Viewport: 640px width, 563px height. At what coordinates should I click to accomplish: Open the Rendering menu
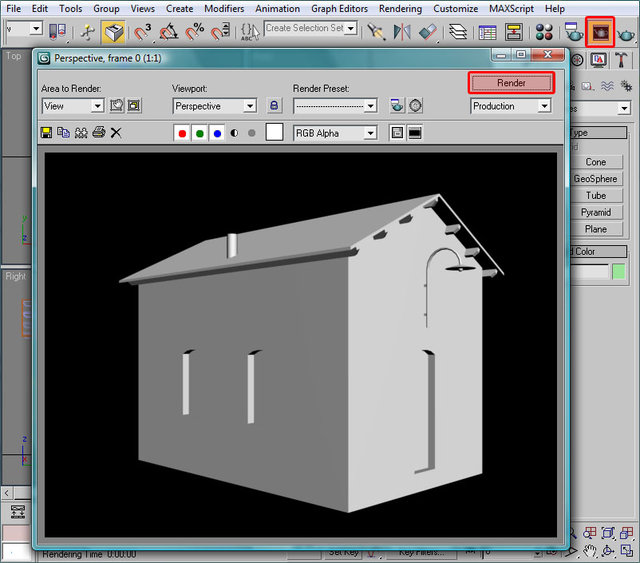coord(399,9)
